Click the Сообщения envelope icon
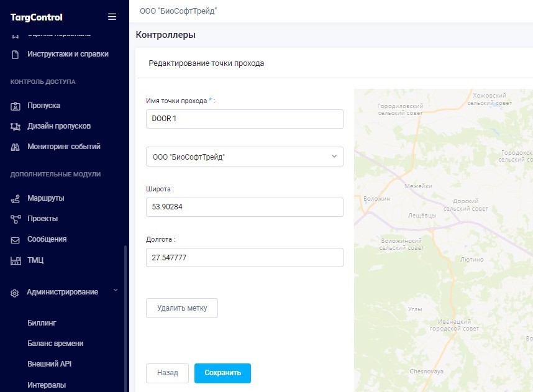533x392 pixels. 16,240
